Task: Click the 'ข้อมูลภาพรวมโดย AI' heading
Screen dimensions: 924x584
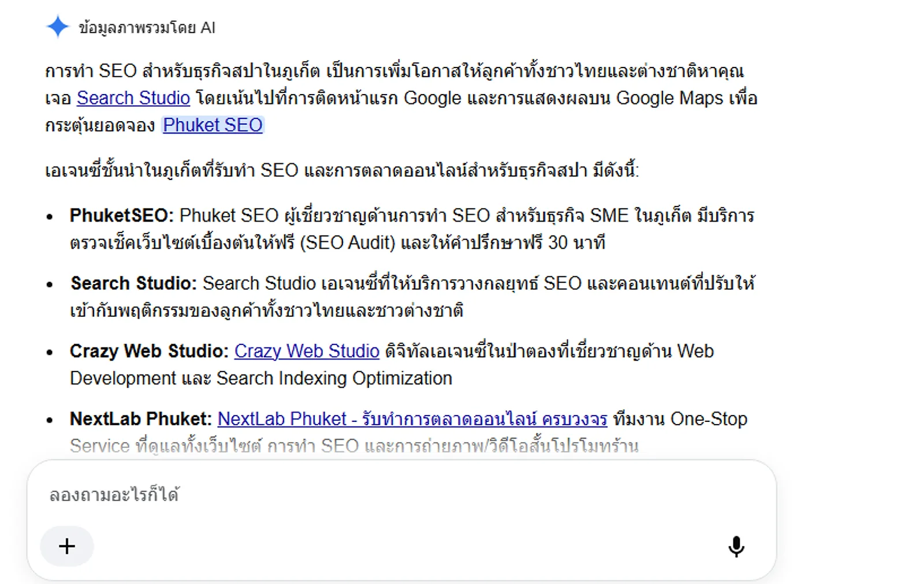Action: 147,28
